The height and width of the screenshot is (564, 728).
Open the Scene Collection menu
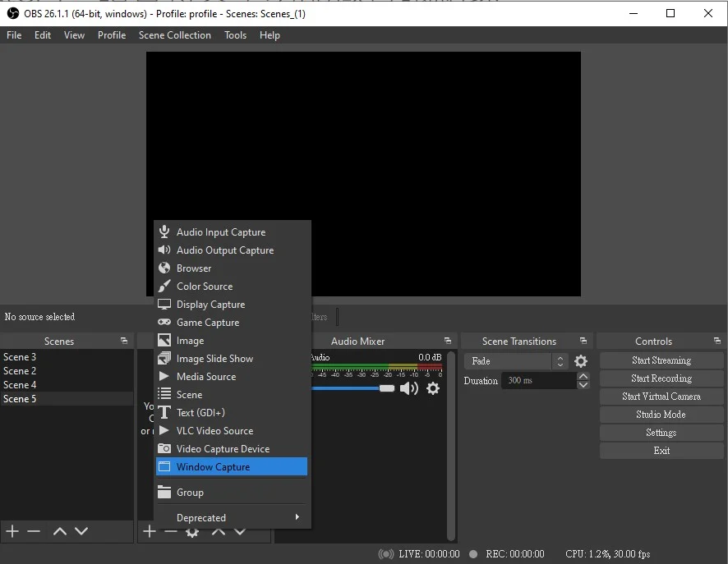174,35
